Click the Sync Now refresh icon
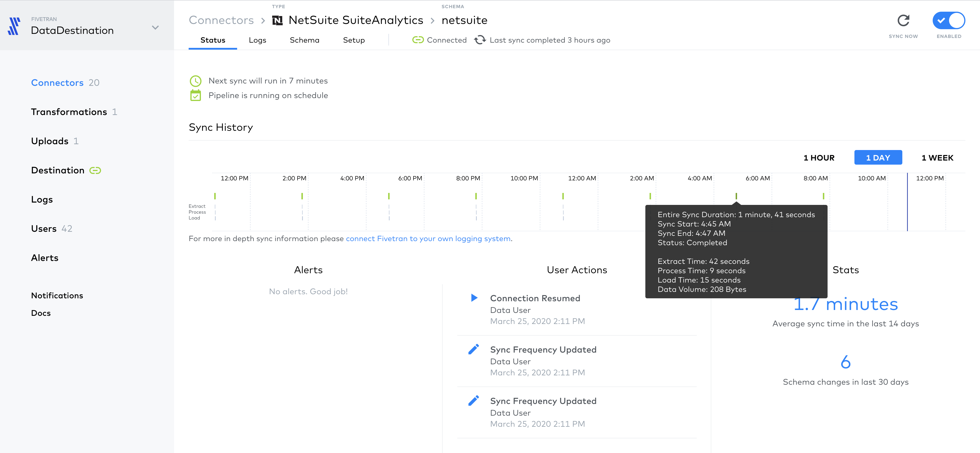This screenshot has width=980, height=453. coord(903,20)
